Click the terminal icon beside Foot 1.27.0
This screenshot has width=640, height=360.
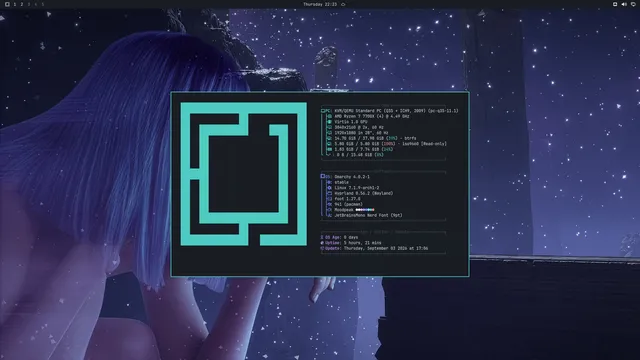pyautogui.click(x=329, y=199)
